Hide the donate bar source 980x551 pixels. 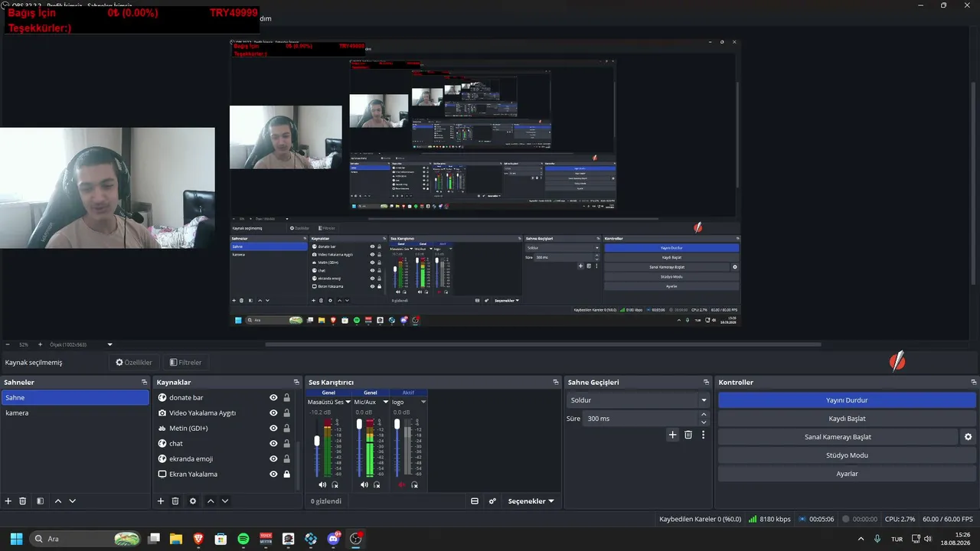(x=273, y=398)
